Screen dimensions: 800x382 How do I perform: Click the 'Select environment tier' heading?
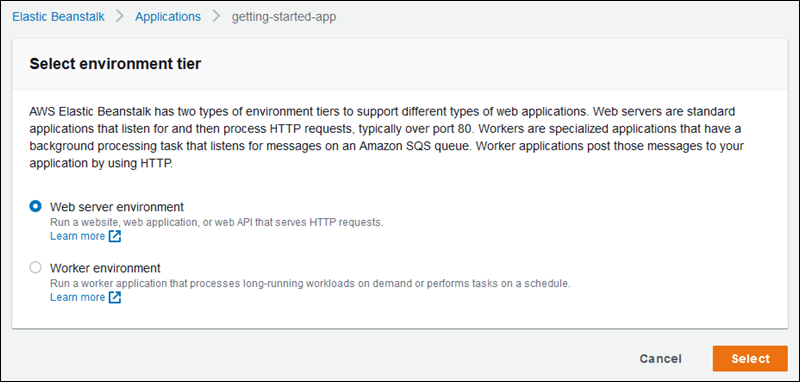[x=115, y=64]
